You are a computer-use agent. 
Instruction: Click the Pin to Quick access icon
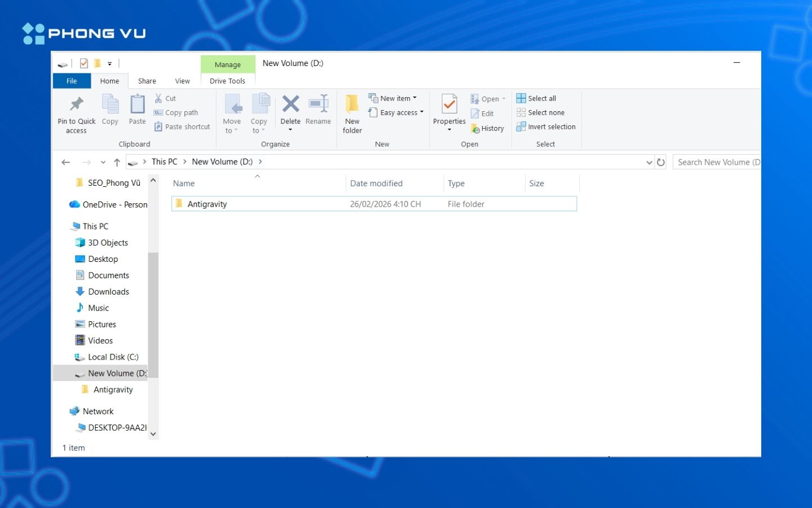coord(76,105)
